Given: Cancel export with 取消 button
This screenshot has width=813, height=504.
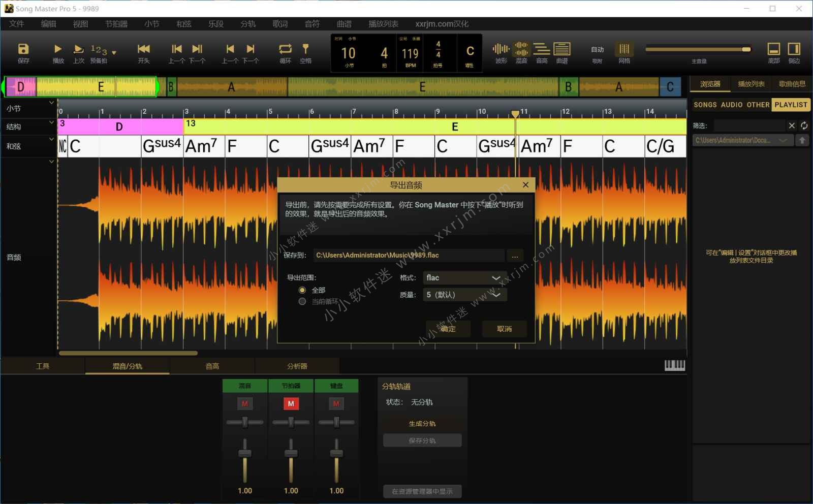Looking at the screenshot, I should pos(504,329).
